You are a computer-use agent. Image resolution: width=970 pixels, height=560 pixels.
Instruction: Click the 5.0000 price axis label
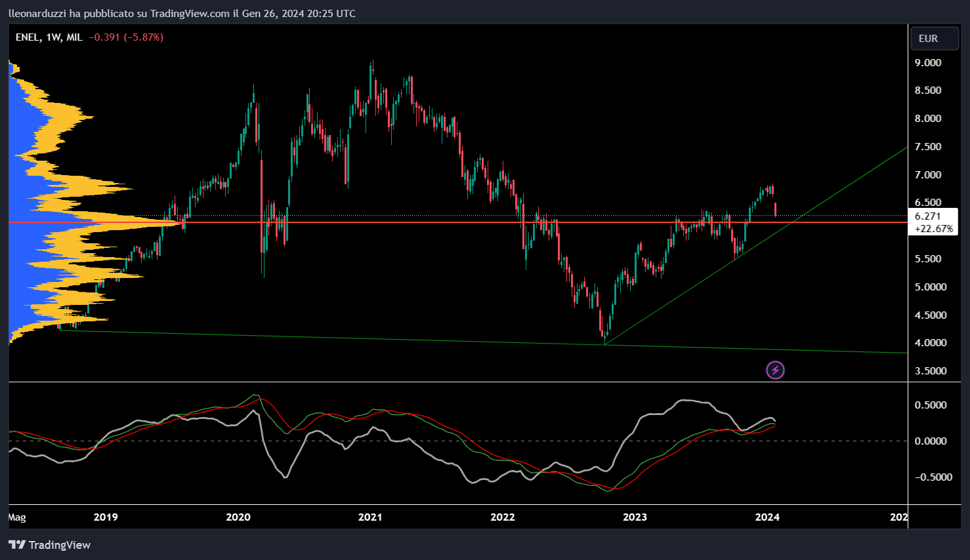pos(931,287)
